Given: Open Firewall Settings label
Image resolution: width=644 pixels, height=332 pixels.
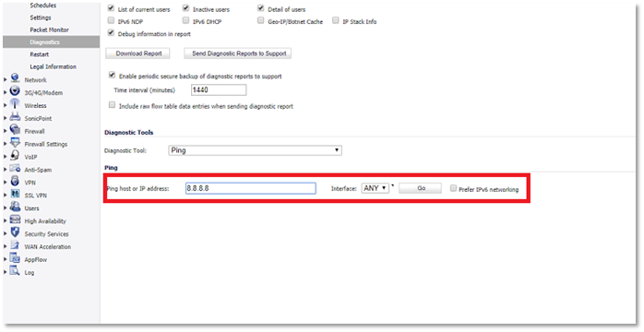Looking at the screenshot, I should 45,144.
